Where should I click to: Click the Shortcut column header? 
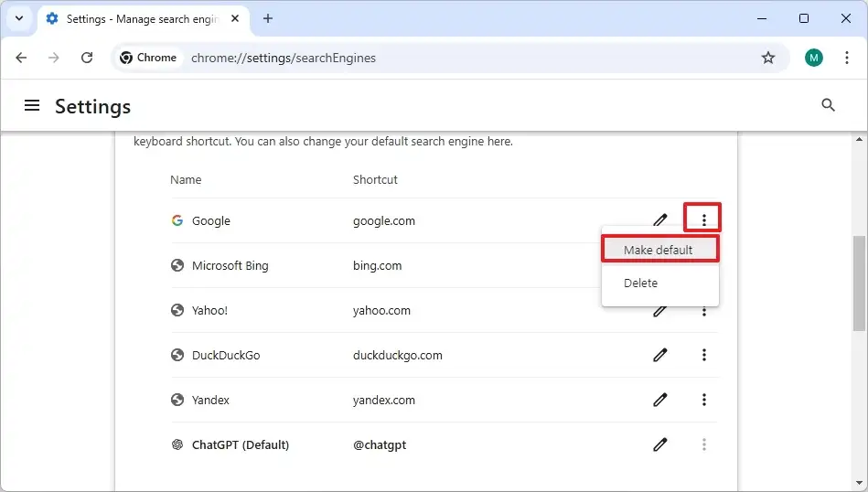[x=375, y=180]
